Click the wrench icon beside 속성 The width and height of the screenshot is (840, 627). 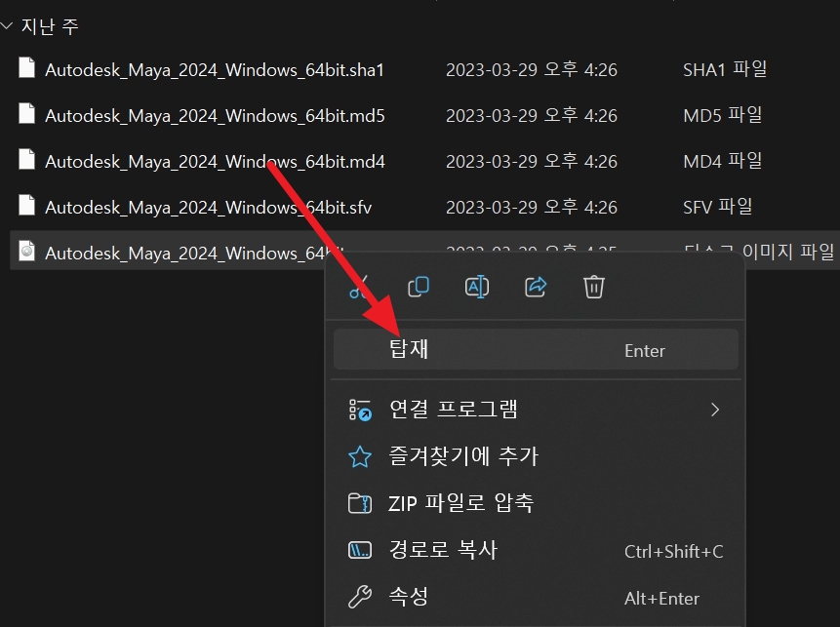(x=359, y=597)
